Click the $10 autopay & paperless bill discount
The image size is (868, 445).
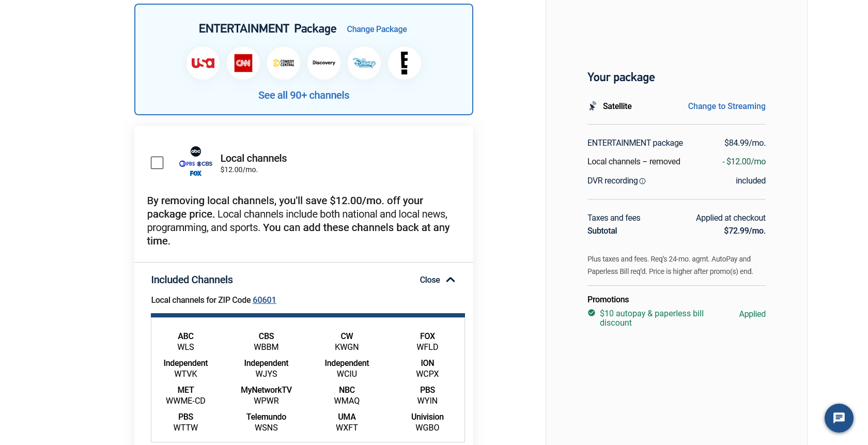[x=652, y=318]
